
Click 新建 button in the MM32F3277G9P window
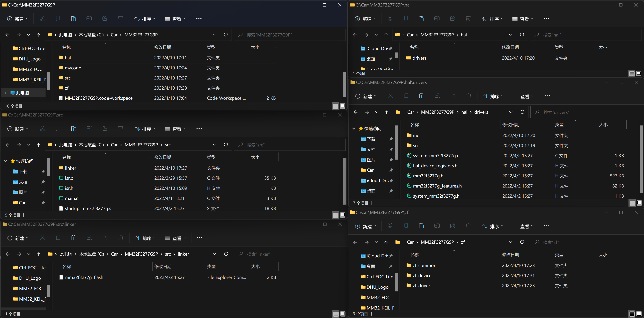[17, 19]
